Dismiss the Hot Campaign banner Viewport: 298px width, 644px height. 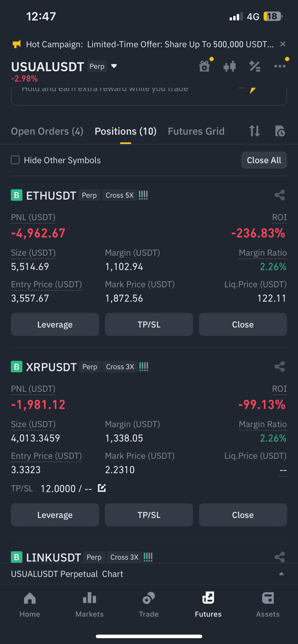(x=283, y=44)
